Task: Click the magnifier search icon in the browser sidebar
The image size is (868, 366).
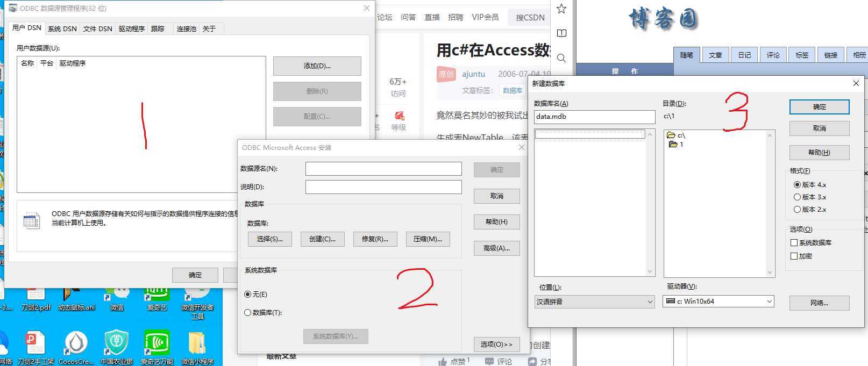Action: pos(561,58)
